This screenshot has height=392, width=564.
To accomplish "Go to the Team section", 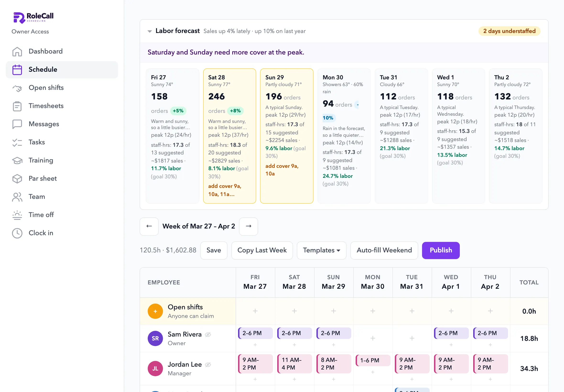I will [62, 197].
